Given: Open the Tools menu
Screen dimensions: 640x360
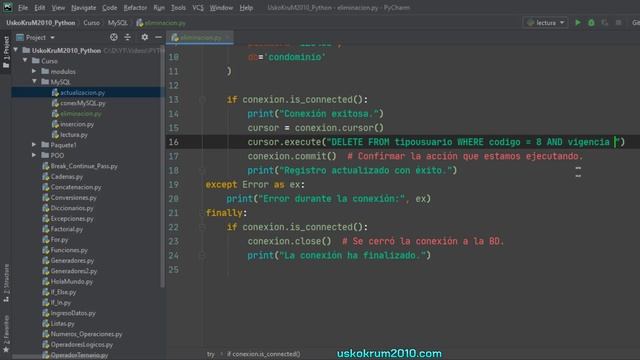Looking at the screenshot, I should [178, 8].
